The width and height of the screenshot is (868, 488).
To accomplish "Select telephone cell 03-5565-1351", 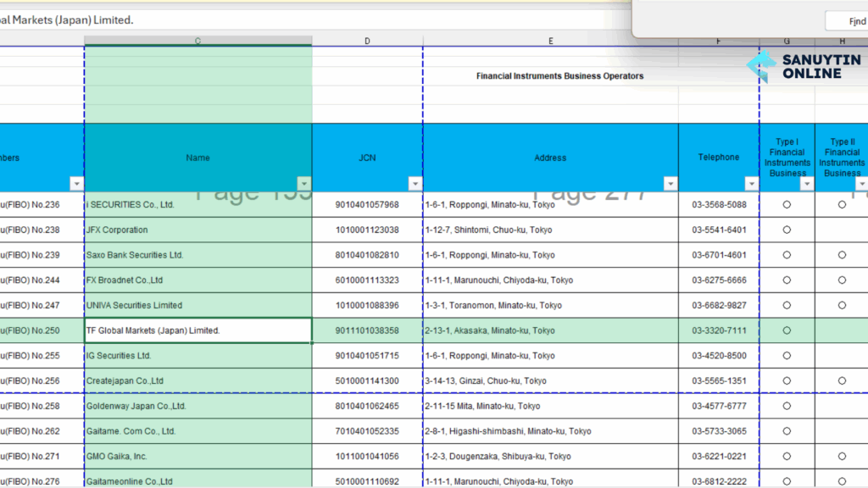I will 719,380.
